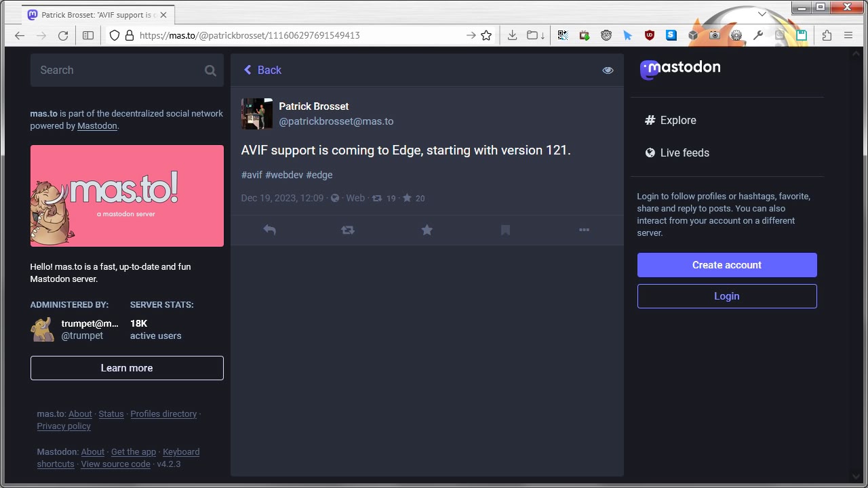Click the camera screenshot extension icon

(x=715, y=35)
